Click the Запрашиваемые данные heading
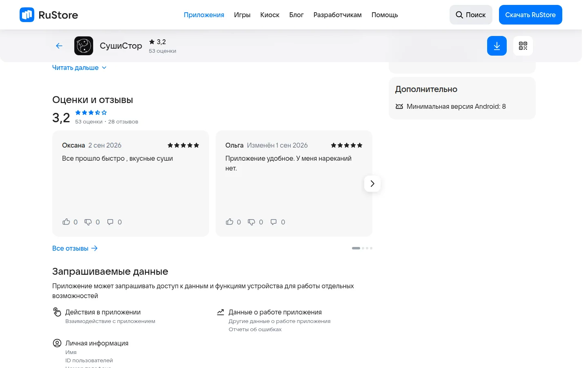 (110, 272)
